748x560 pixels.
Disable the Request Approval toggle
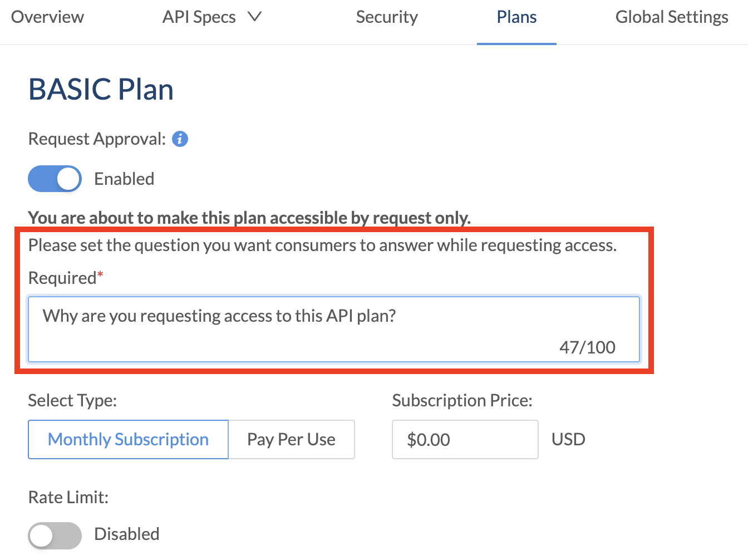55,179
